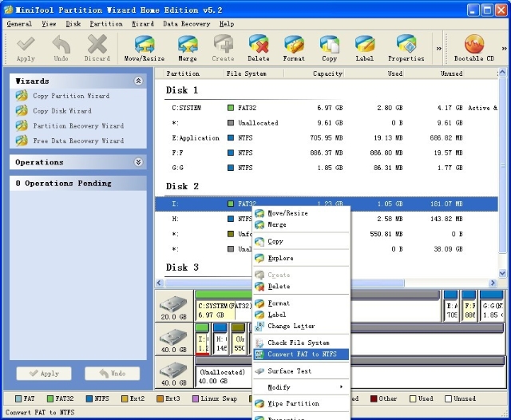Open the Help menu

tap(227, 24)
